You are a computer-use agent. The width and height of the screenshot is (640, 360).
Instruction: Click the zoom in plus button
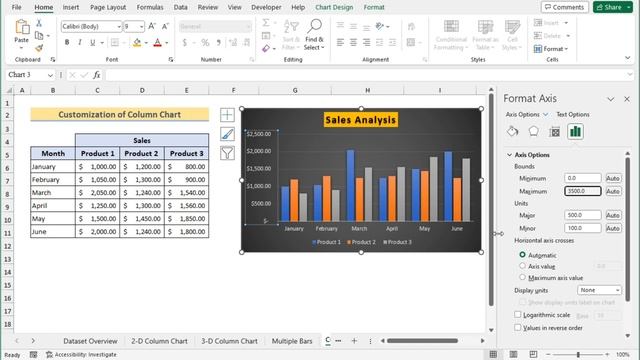[x=607, y=354]
